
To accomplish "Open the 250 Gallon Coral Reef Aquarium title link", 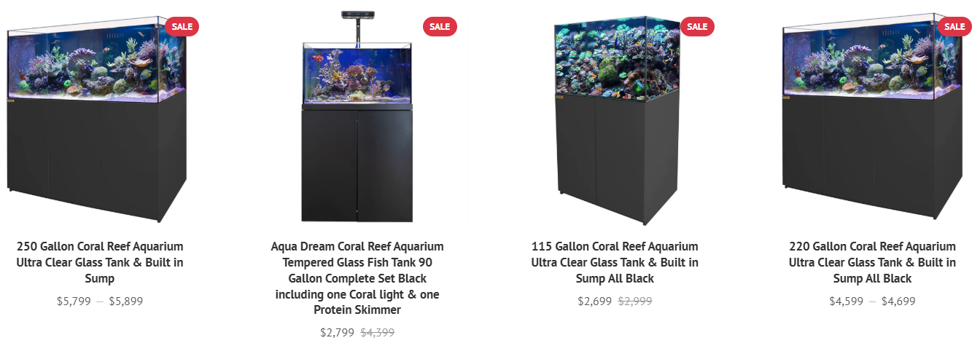I will pyautogui.click(x=100, y=262).
